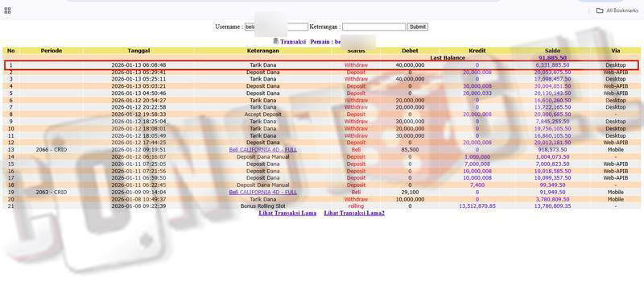Select the Tanggal column header
Screen dimensions: 644x303
[x=138, y=51]
